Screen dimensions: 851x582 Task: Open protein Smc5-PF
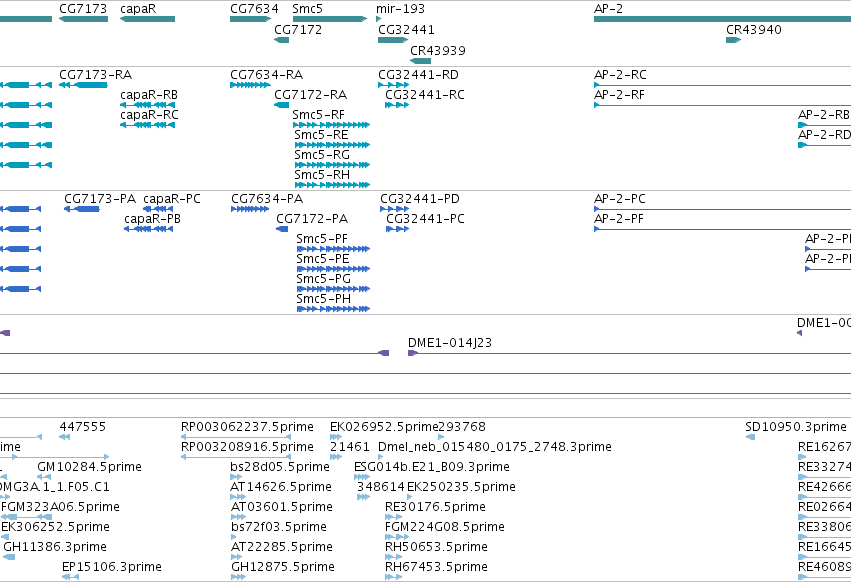coord(322,239)
